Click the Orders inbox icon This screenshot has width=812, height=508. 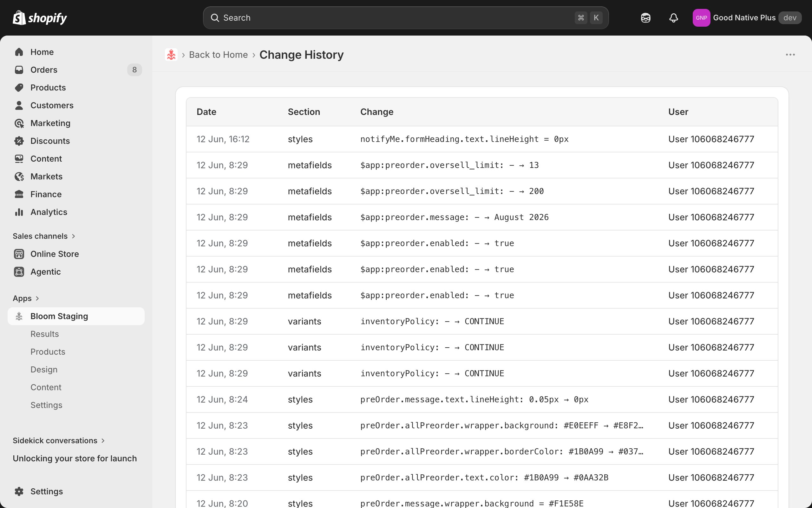[x=19, y=70]
